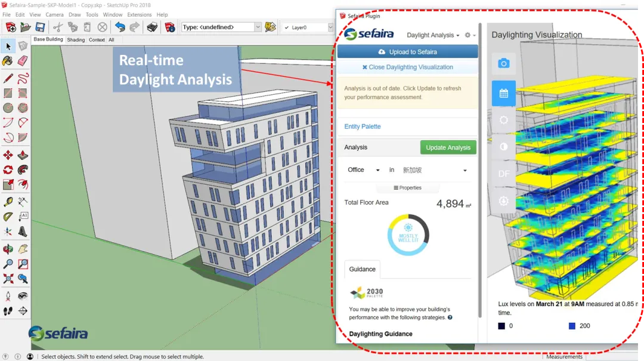Switch to the Context tab
This screenshot has height=361, width=644.
coord(97,40)
